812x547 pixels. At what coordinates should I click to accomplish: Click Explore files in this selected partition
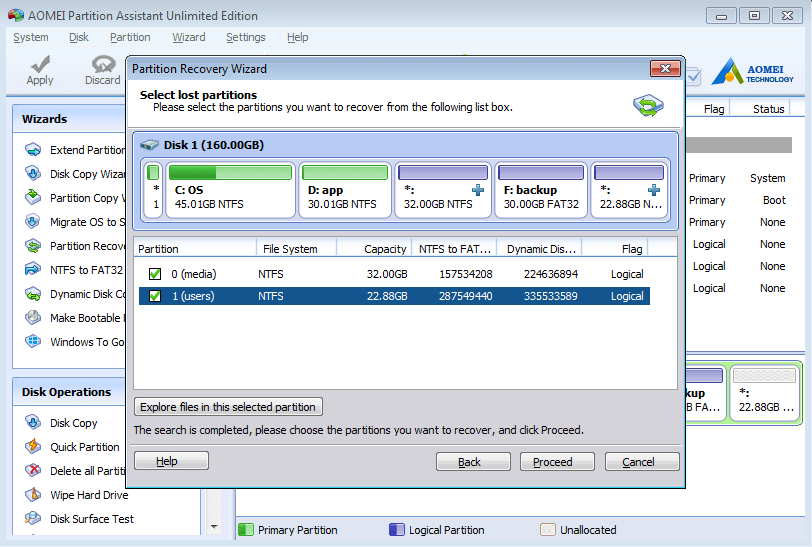[228, 407]
